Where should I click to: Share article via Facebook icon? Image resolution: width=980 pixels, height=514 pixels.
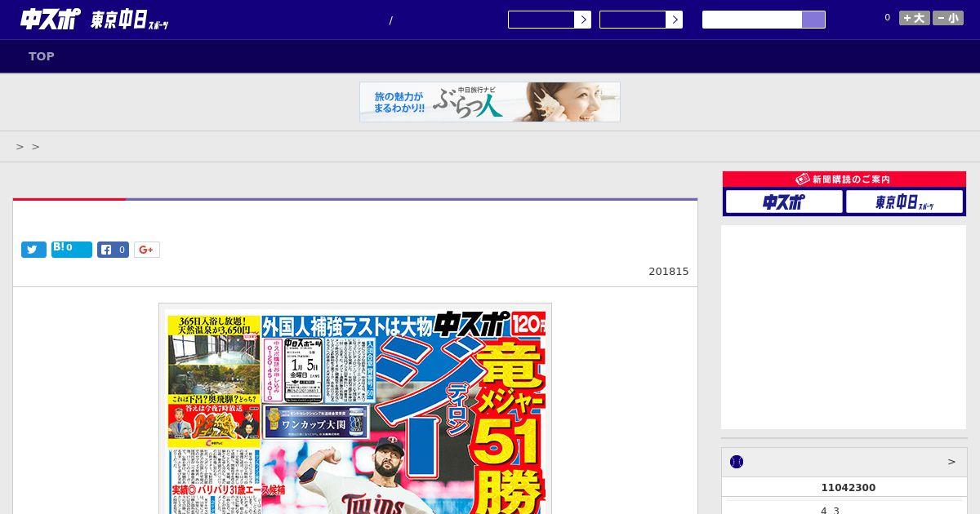click(x=114, y=250)
